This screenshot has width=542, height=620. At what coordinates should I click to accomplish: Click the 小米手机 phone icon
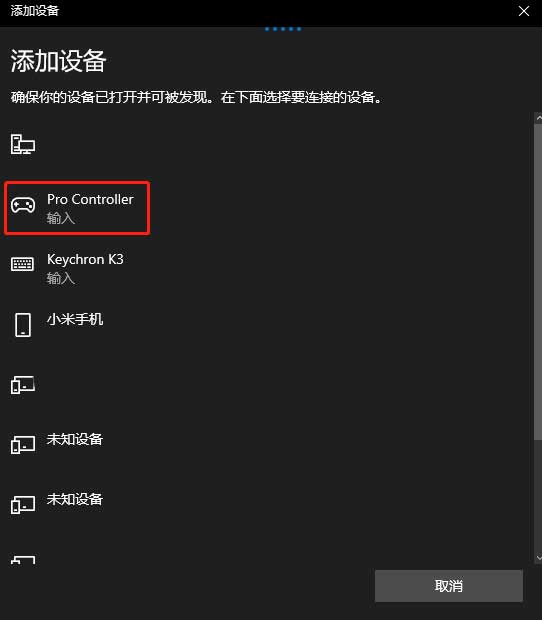[23, 325]
